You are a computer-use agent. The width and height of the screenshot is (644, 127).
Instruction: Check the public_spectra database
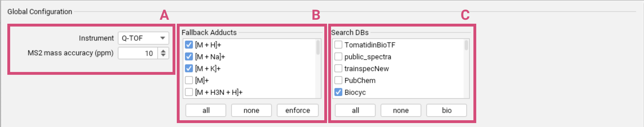(338, 57)
